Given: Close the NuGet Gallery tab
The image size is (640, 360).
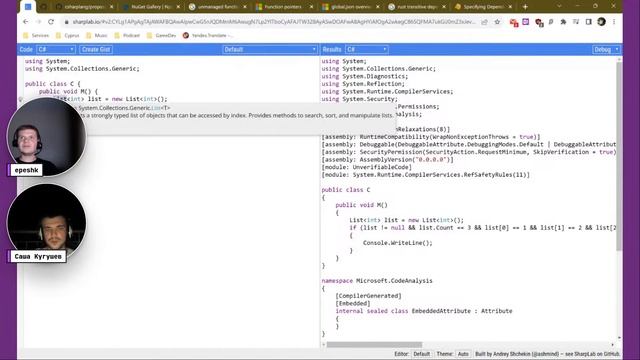Looking at the screenshot, I should tap(178, 7).
